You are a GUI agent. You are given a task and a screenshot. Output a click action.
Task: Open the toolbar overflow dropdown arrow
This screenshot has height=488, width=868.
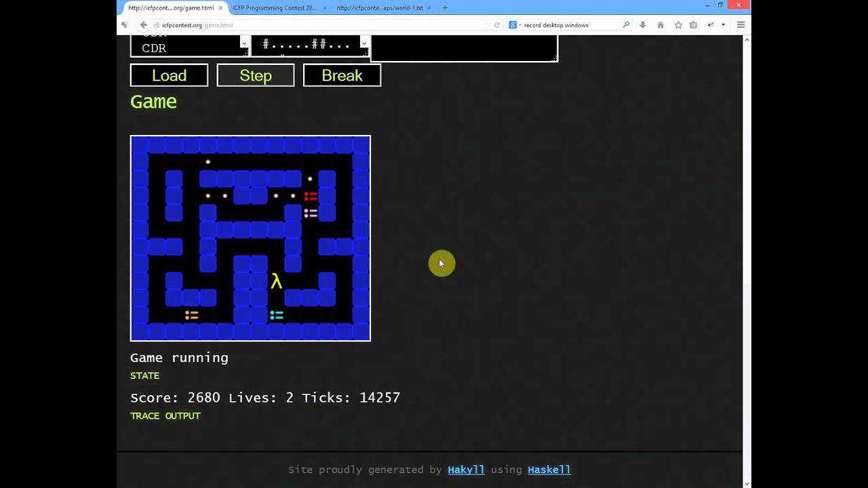pos(723,25)
